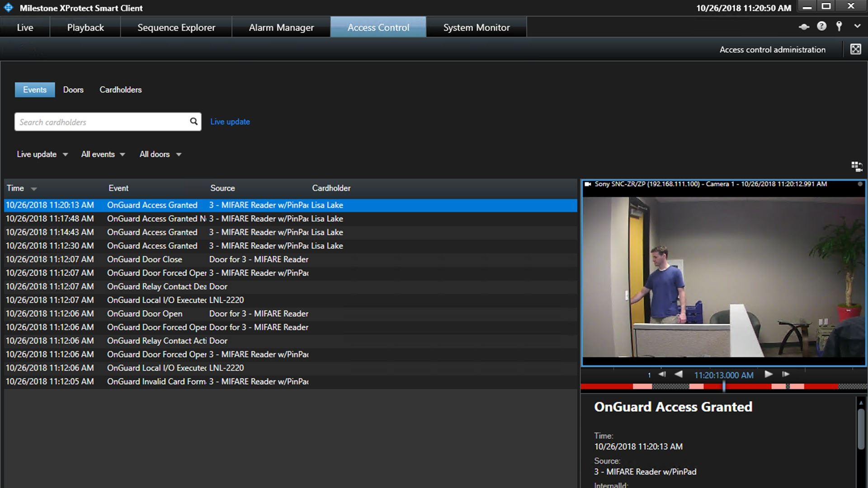
Task: Open the status indicator icon in top toolbar
Action: click(804, 27)
